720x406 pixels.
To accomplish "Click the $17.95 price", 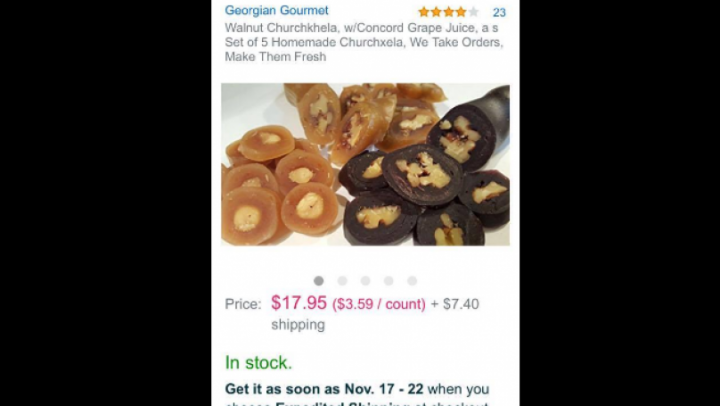I will (299, 303).
